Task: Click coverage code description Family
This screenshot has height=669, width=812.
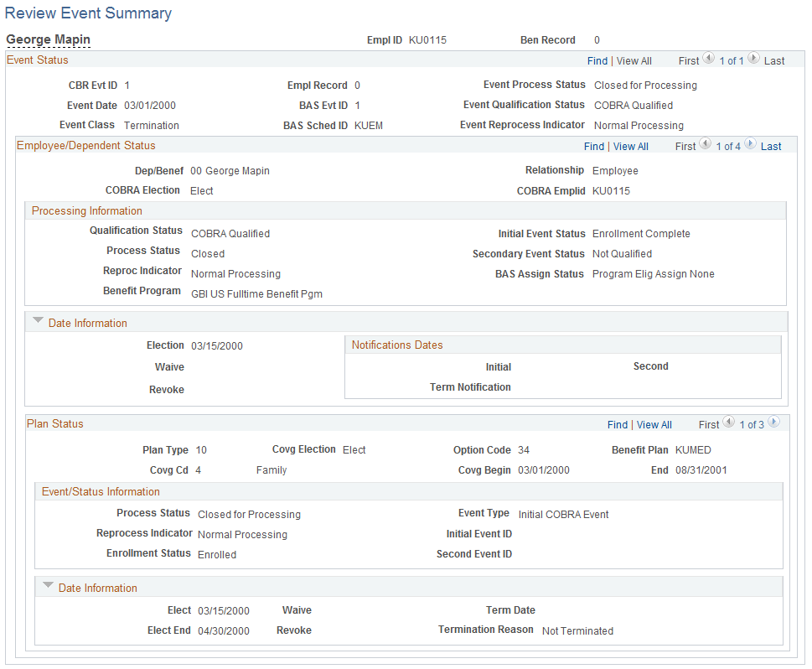Action: 272,470
